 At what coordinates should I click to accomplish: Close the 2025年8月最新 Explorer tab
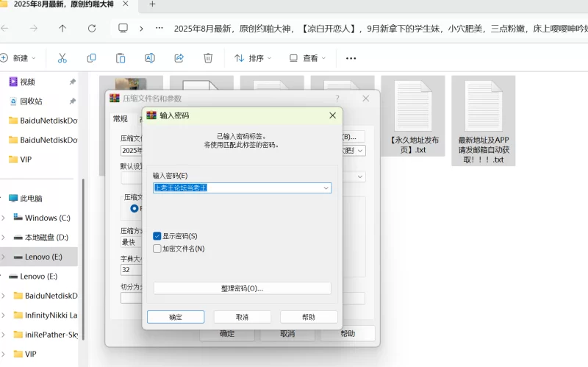point(126,4)
